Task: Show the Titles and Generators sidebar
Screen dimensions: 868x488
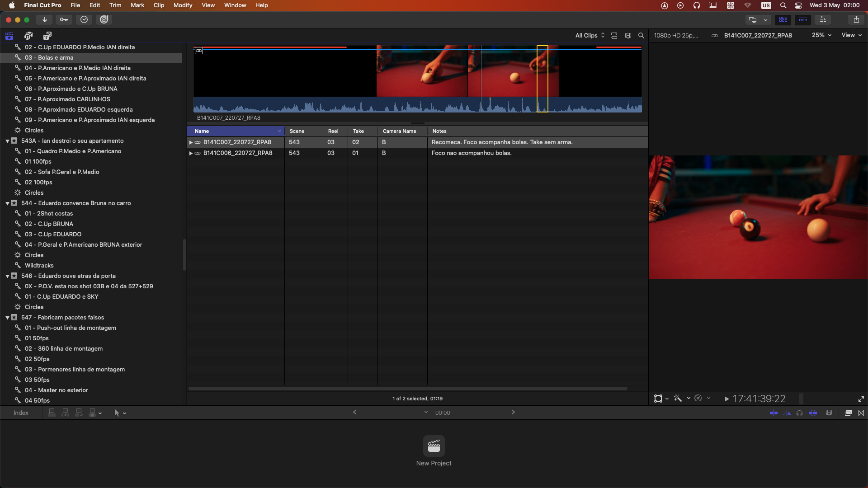Action: pyautogui.click(x=47, y=36)
